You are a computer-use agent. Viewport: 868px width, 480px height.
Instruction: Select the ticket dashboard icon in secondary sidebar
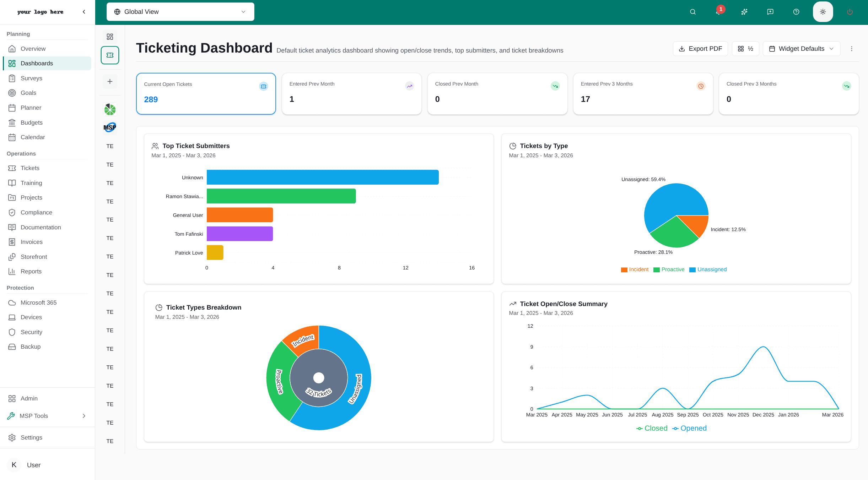(x=110, y=55)
